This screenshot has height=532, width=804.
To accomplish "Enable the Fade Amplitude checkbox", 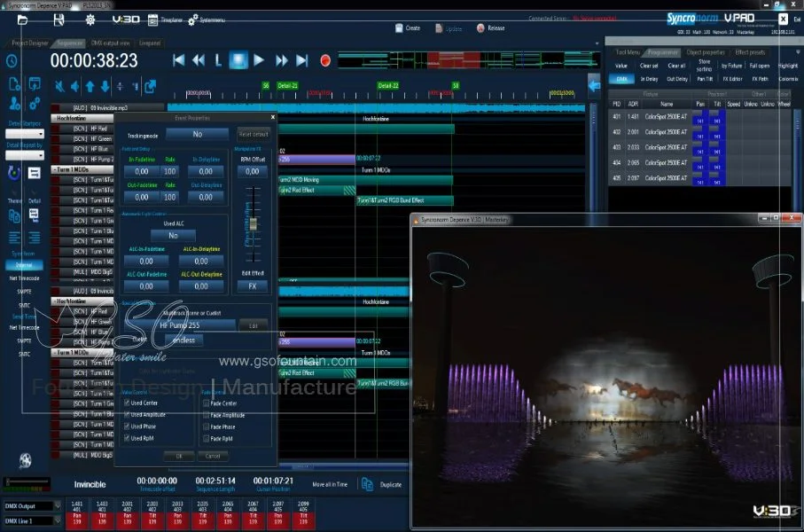I will tap(207, 415).
